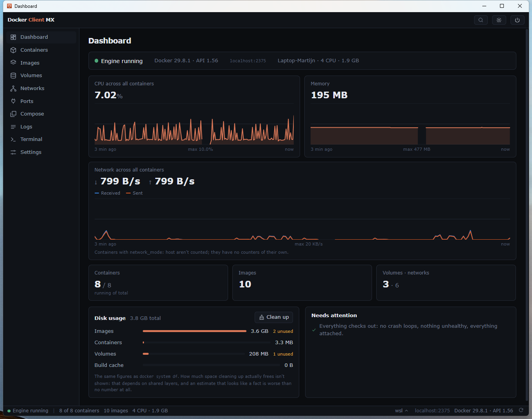
Task: Click the Settings sliders icon in sidebar
Action: (13, 152)
